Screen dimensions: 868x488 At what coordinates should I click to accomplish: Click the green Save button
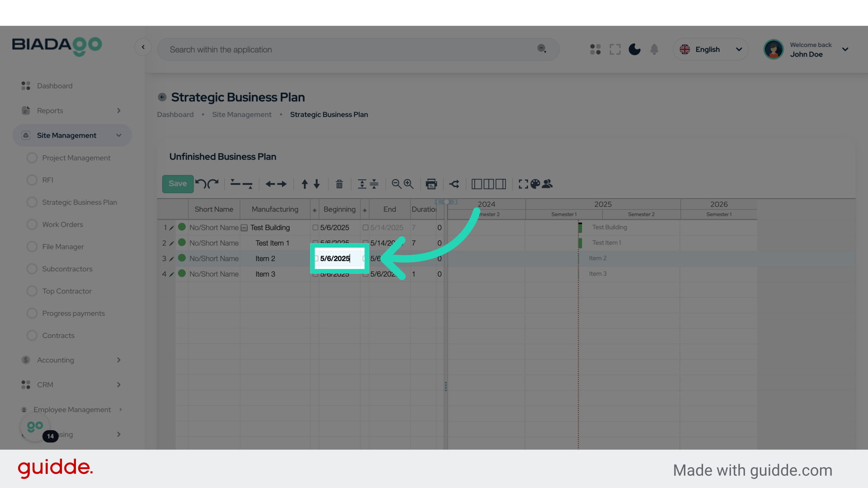pos(178,184)
